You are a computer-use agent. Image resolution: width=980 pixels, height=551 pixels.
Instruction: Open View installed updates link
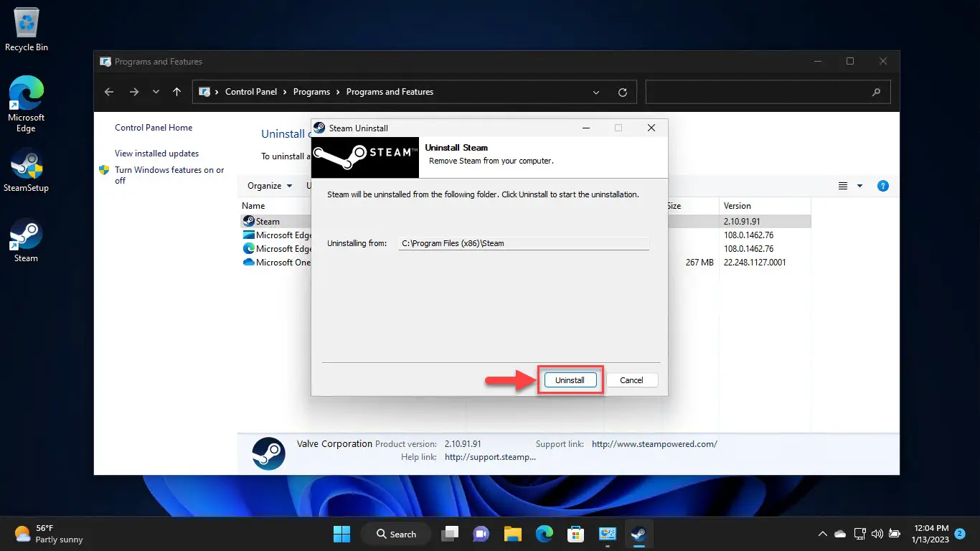[156, 154]
